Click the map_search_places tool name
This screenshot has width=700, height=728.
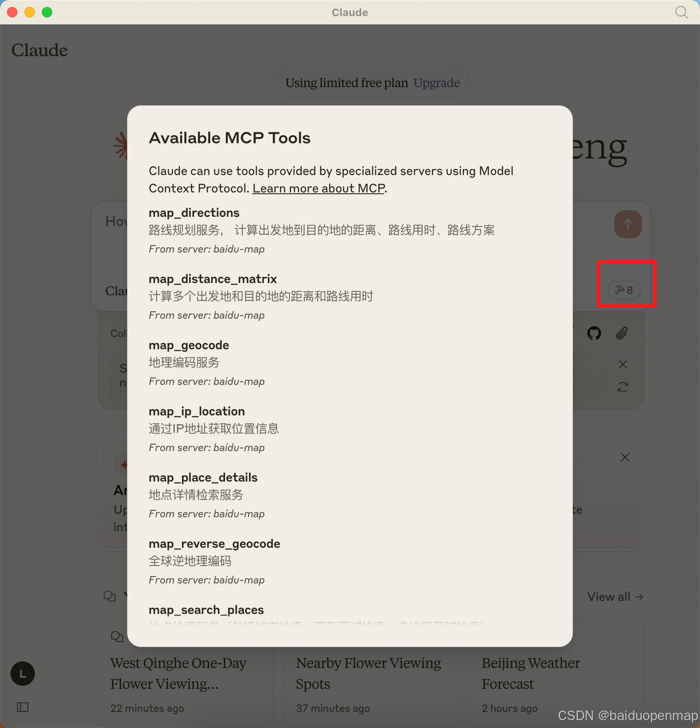206,610
